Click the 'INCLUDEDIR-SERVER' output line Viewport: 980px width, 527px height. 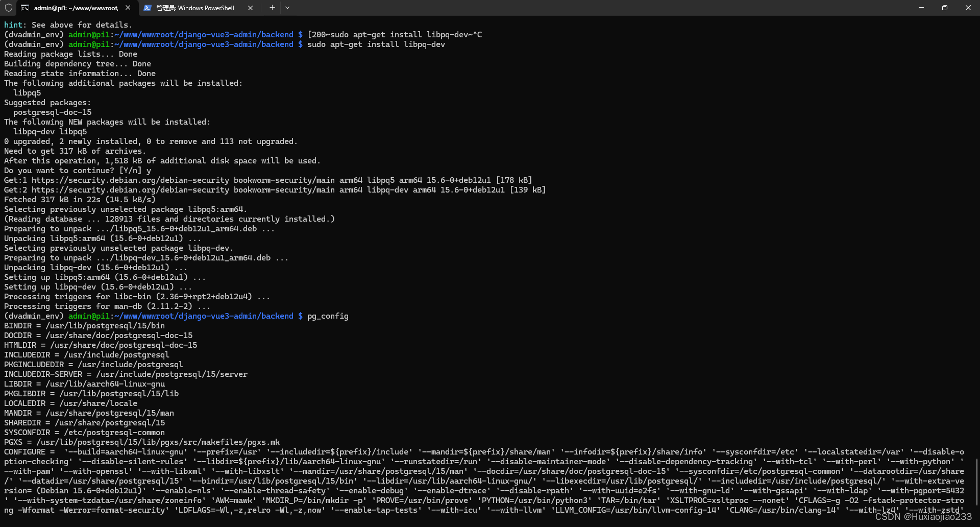[126, 374]
